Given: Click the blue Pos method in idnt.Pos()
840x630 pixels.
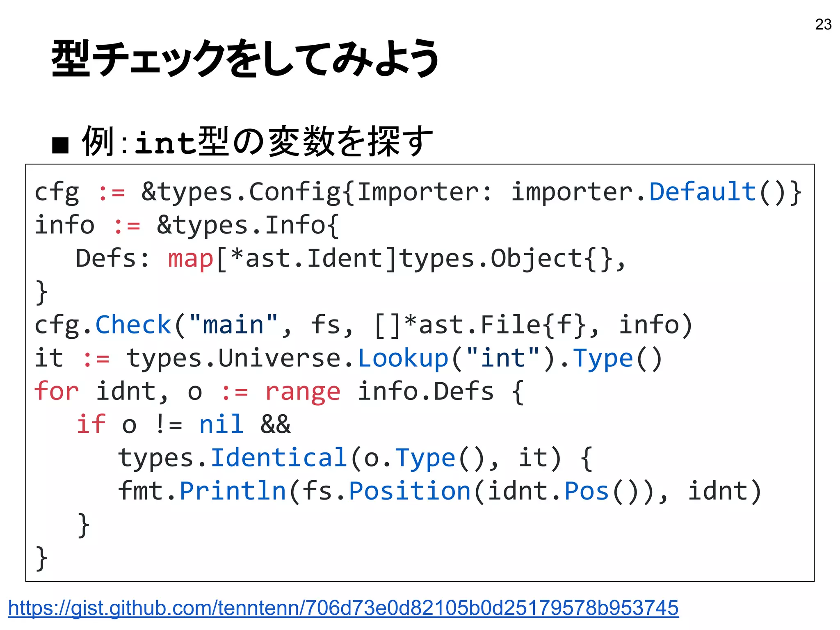Looking at the screenshot, I should tap(587, 491).
